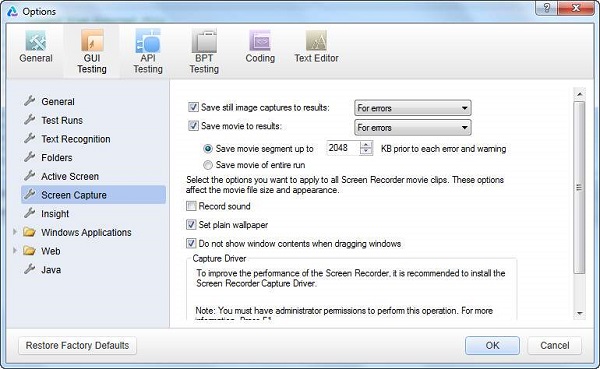Click the wrench icon beside Screen Capture
This screenshot has height=369, width=600.
click(29, 194)
